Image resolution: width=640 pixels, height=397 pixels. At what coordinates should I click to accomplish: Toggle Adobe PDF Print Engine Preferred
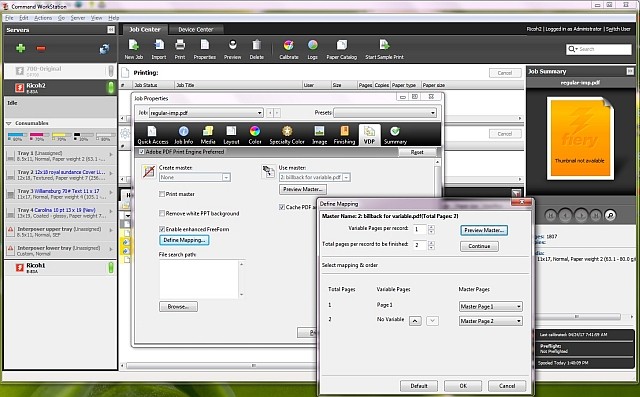(x=142, y=152)
